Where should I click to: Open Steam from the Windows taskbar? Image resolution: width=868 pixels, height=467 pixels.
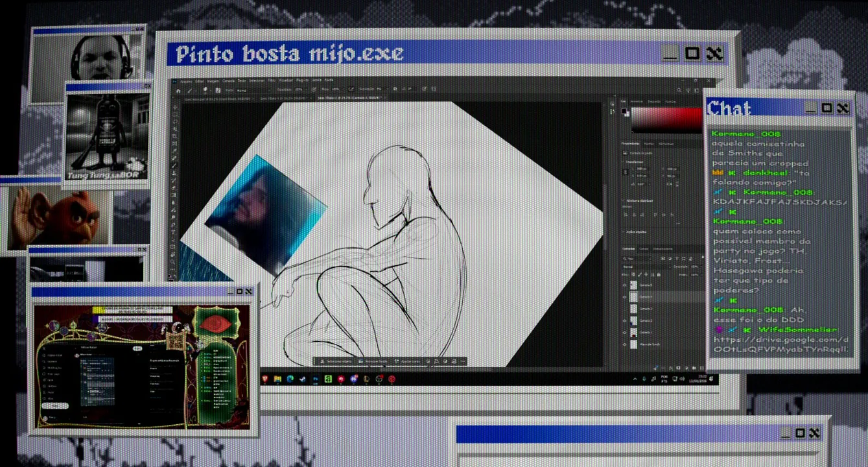point(302,379)
